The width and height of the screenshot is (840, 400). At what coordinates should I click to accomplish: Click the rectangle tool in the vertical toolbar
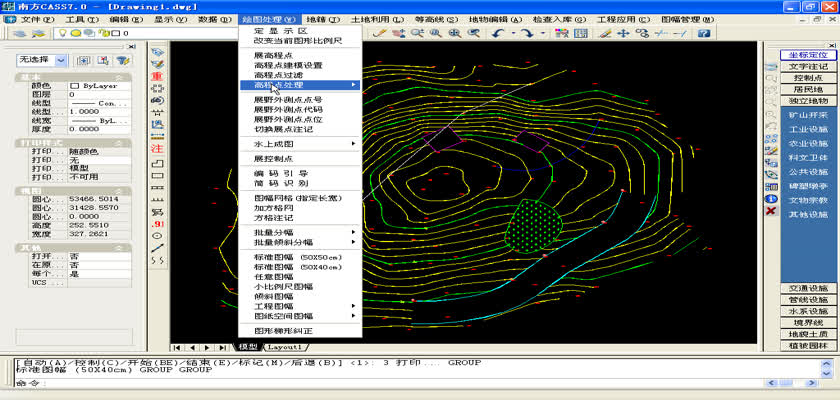(157, 176)
